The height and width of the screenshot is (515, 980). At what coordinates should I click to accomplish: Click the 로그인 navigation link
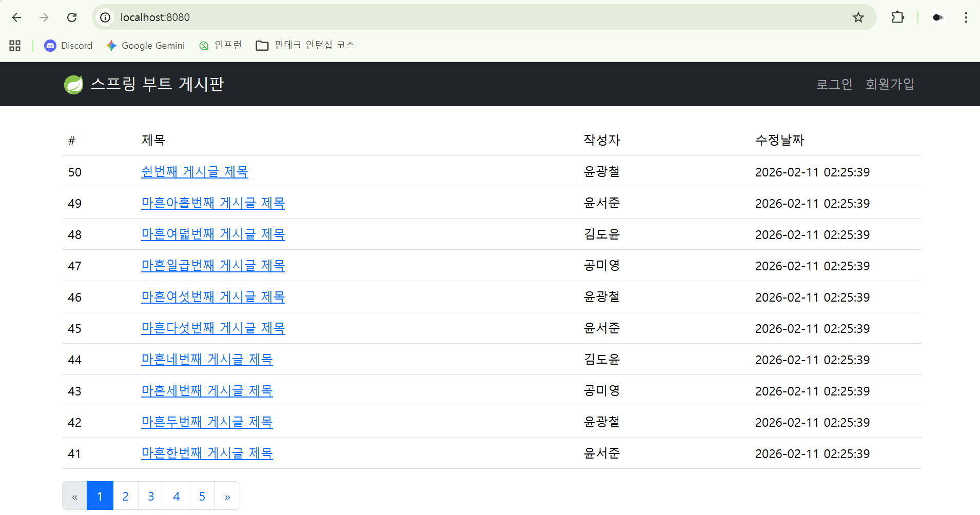(x=834, y=84)
